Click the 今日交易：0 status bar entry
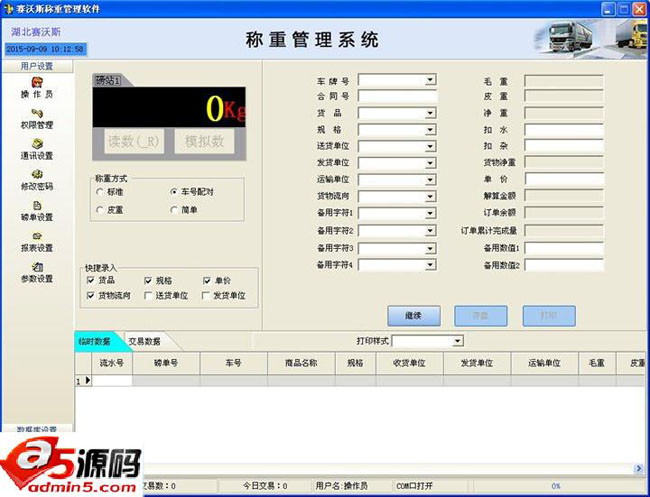Image resolution: width=650 pixels, height=497 pixels. click(x=265, y=485)
